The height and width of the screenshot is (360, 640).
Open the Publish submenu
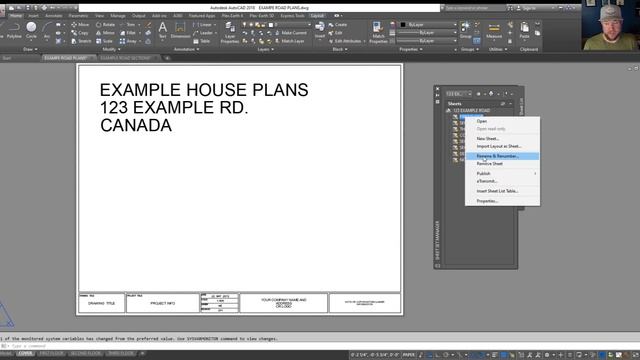tap(502, 173)
